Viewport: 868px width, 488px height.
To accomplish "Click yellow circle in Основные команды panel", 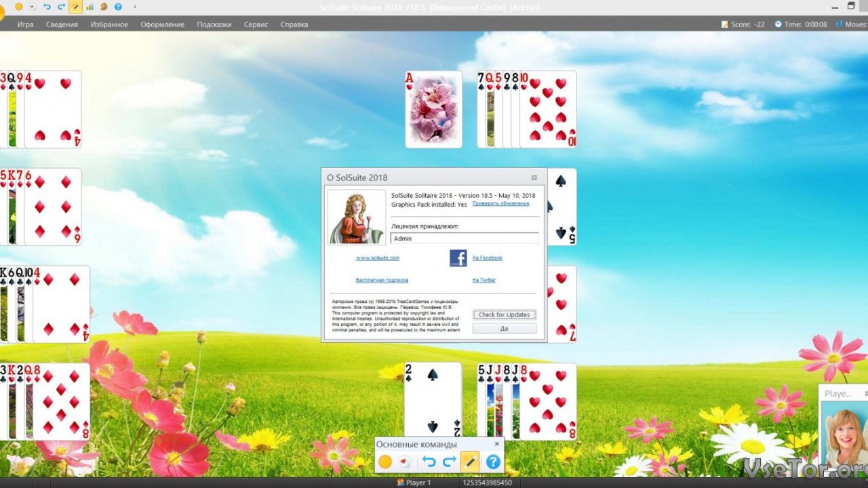I will tap(385, 462).
